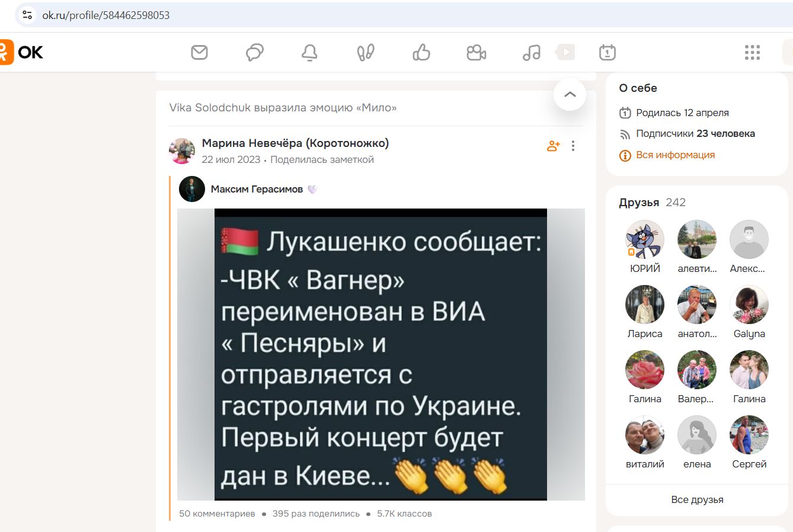
Task: Open the 50 комментариев link
Action: tap(217, 514)
